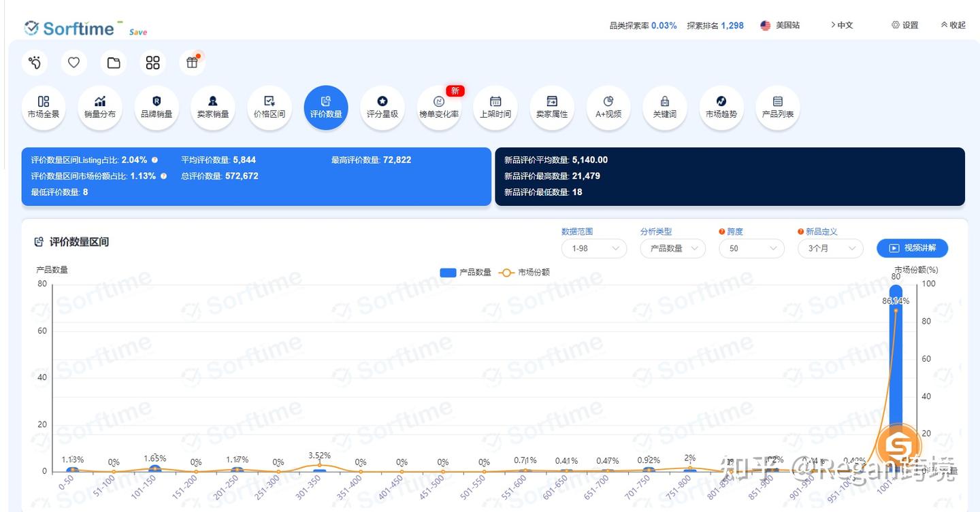
Task: Select the 价格区间 tab
Action: click(x=269, y=107)
